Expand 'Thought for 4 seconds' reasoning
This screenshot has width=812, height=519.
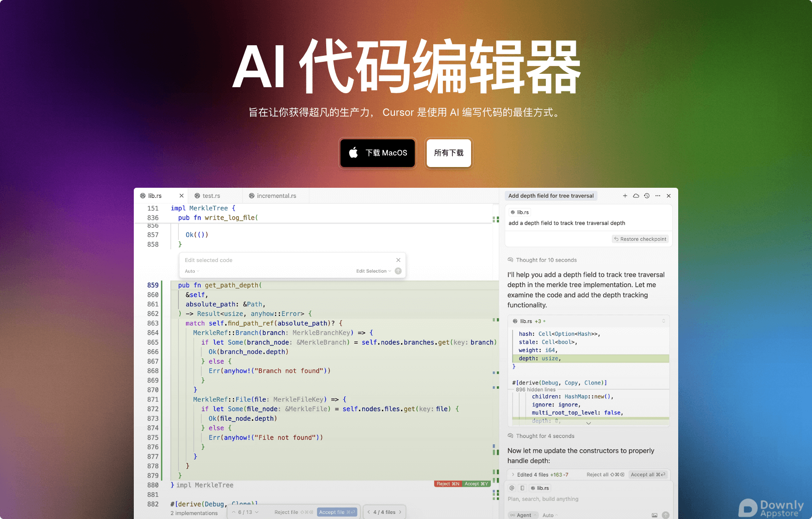click(x=541, y=436)
